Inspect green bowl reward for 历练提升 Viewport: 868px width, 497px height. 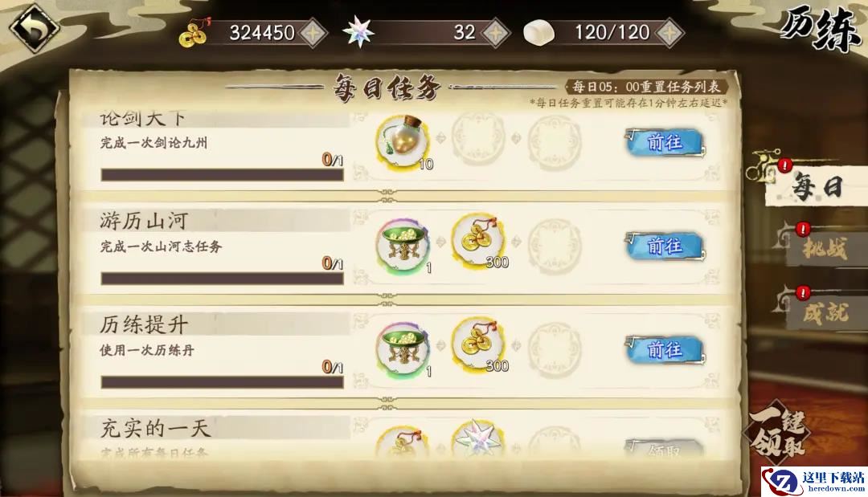(403, 348)
